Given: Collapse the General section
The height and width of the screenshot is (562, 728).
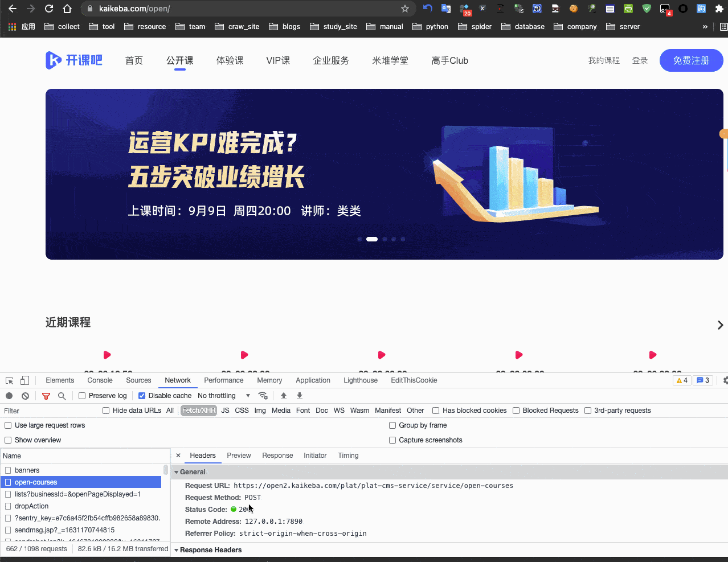Looking at the screenshot, I should click(x=177, y=472).
